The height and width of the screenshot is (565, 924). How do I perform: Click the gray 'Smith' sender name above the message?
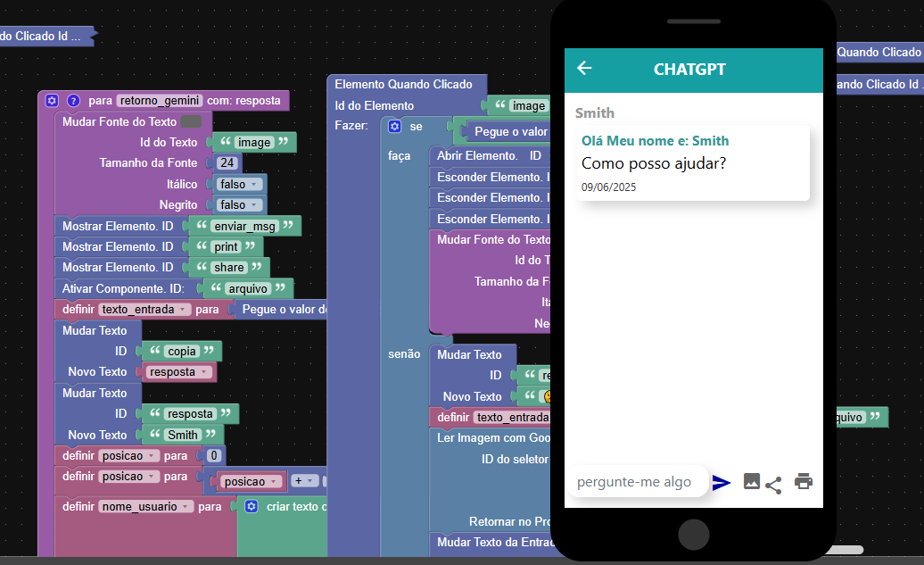pyautogui.click(x=595, y=113)
